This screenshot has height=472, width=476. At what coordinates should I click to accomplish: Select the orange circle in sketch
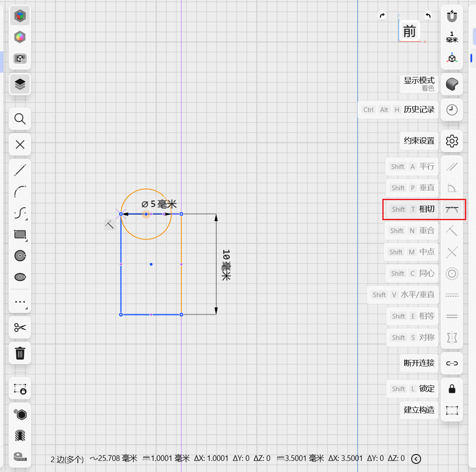146,239
